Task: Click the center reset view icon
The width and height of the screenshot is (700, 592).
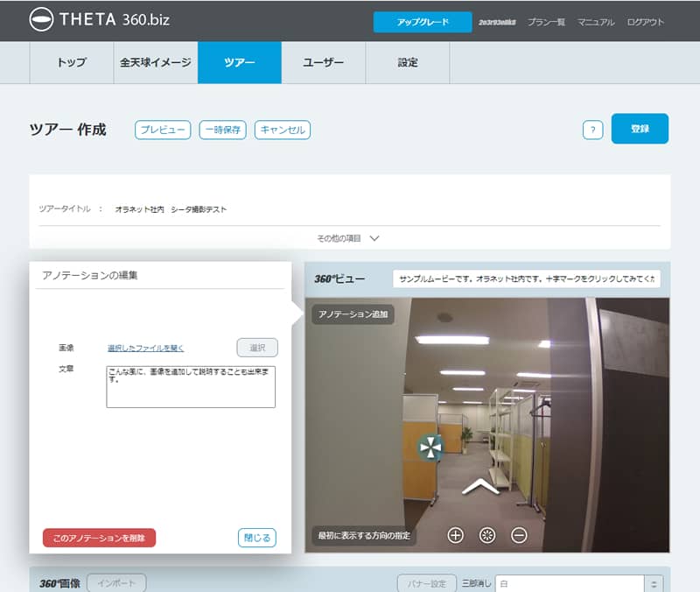Action: pos(487,535)
